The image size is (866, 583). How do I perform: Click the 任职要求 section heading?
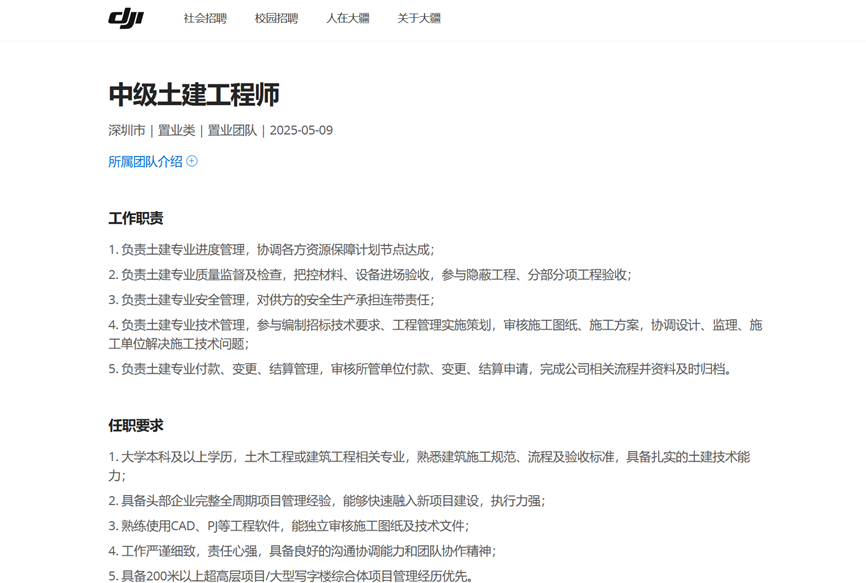coord(136,425)
